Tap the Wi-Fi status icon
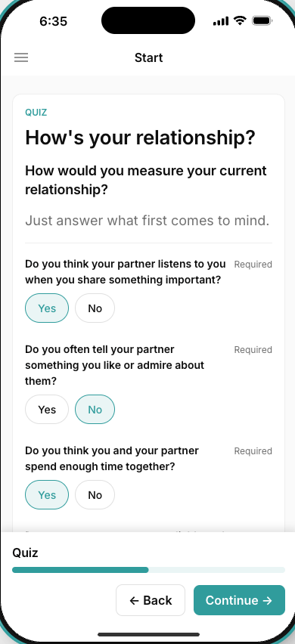This screenshot has width=295, height=644. pos(240,20)
